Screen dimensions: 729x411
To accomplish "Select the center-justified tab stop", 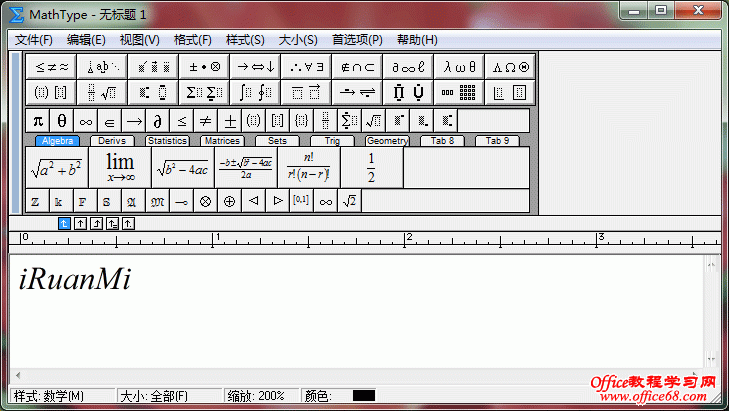I will (x=80, y=224).
